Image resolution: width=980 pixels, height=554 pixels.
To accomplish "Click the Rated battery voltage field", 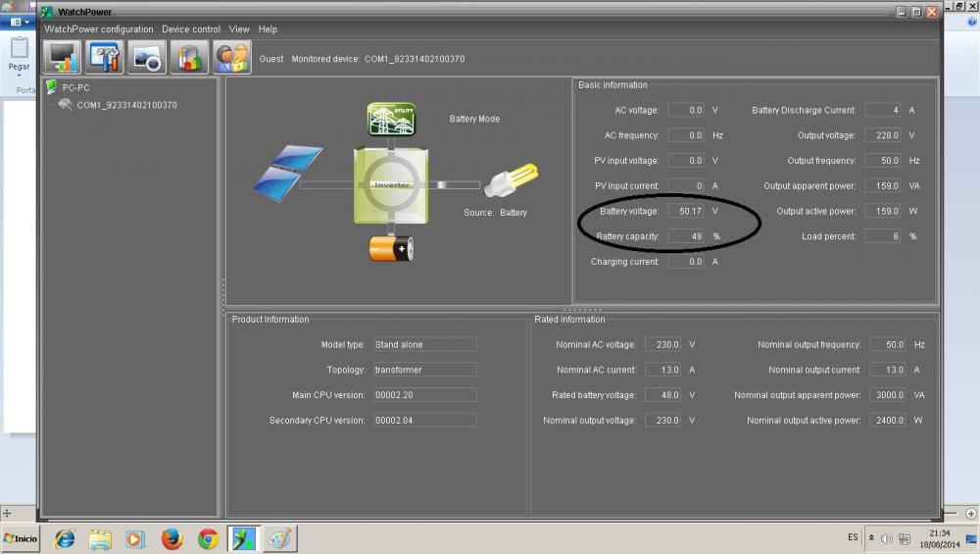I will coord(663,395).
